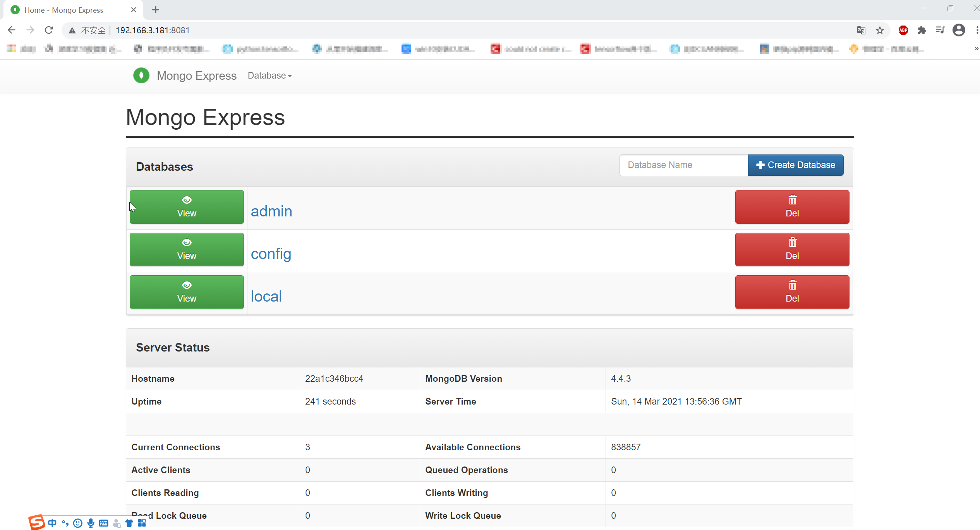Click the Database Name input field
Image resolution: width=980 pixels, height=530 pixels.
pos(684,165)
